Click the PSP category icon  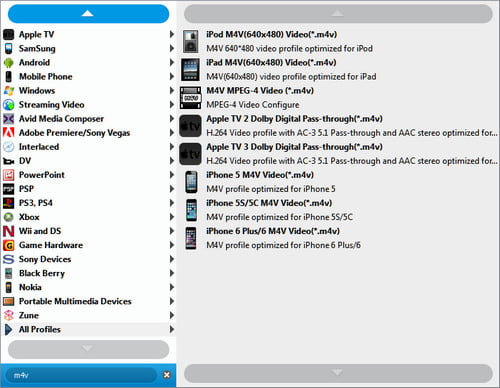click(x=9, y=189)
